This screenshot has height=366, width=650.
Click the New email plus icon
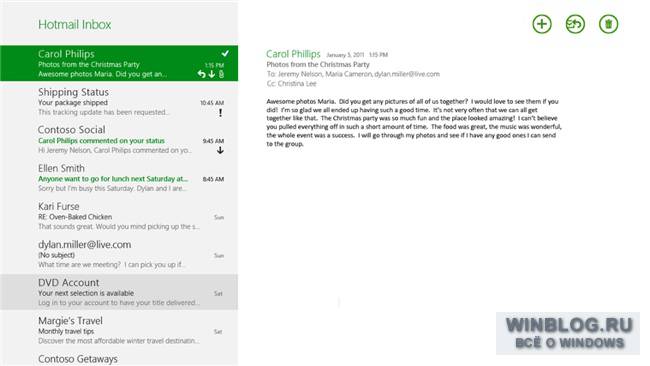coord(542,24)
